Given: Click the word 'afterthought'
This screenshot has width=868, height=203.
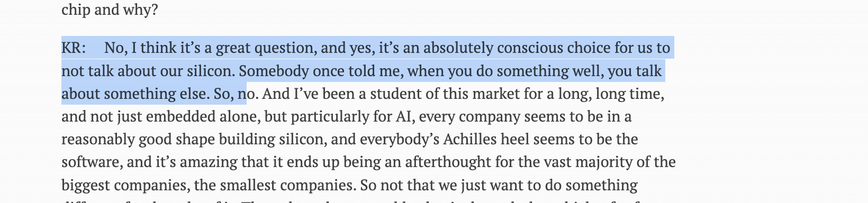Looking at the screenshot, I should 448,162.
